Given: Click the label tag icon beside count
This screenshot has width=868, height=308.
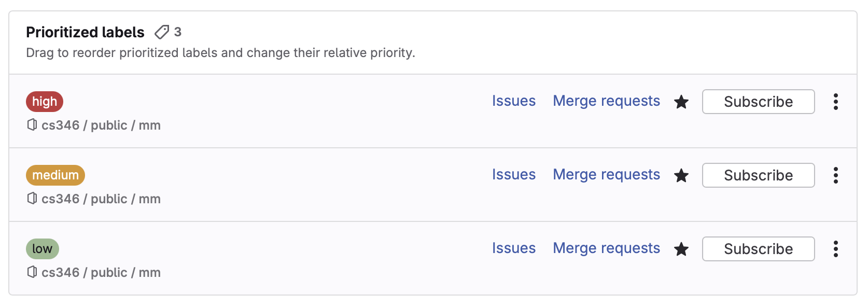Looking at the screenshot, I should (162, 32).
